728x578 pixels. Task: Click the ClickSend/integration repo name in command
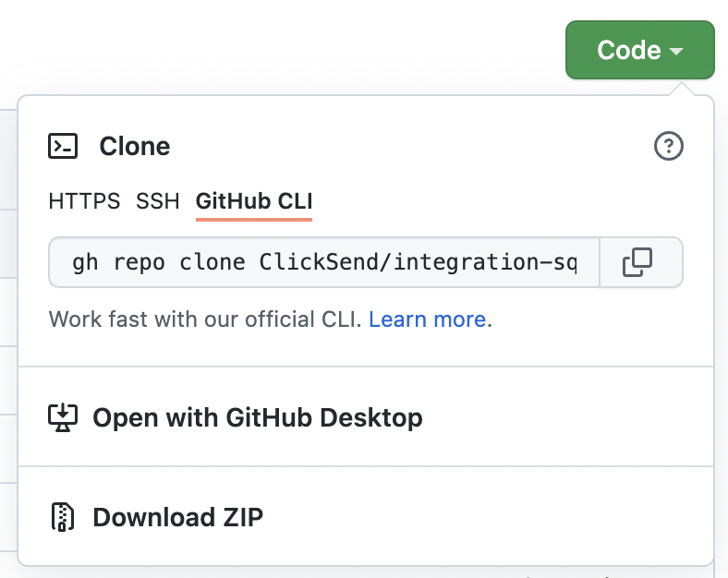tap(418, 262)
